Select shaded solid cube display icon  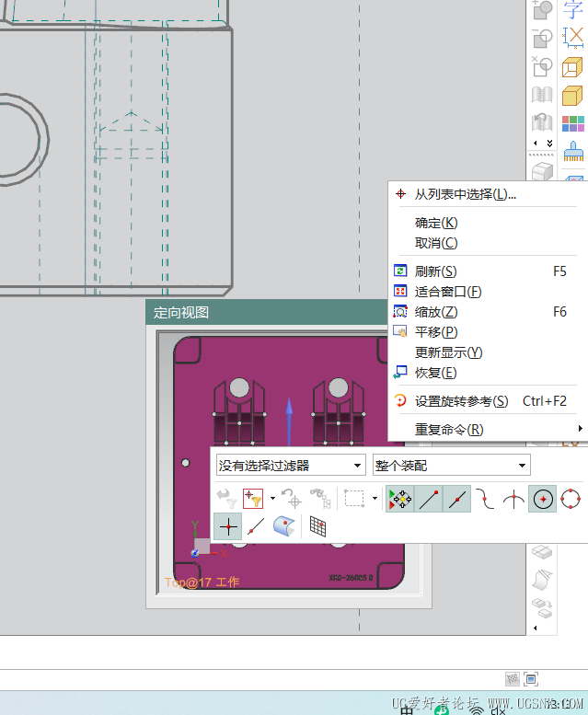(572, 96)
